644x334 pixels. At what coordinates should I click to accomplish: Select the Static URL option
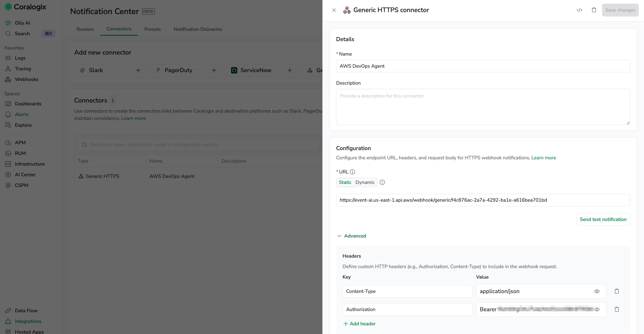[345, 182]
